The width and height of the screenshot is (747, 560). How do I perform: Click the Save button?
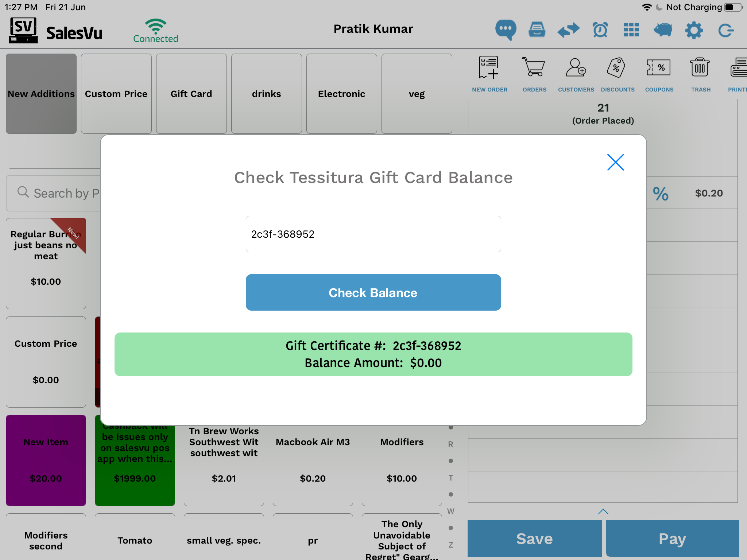(x=534, y=538)
